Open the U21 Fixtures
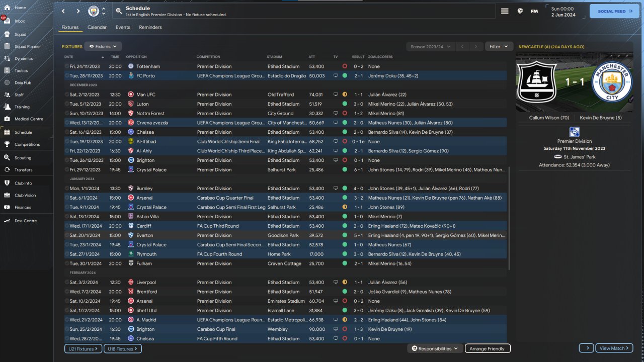The height and width of the screenshot is (362, 644). tap(83, 348)
